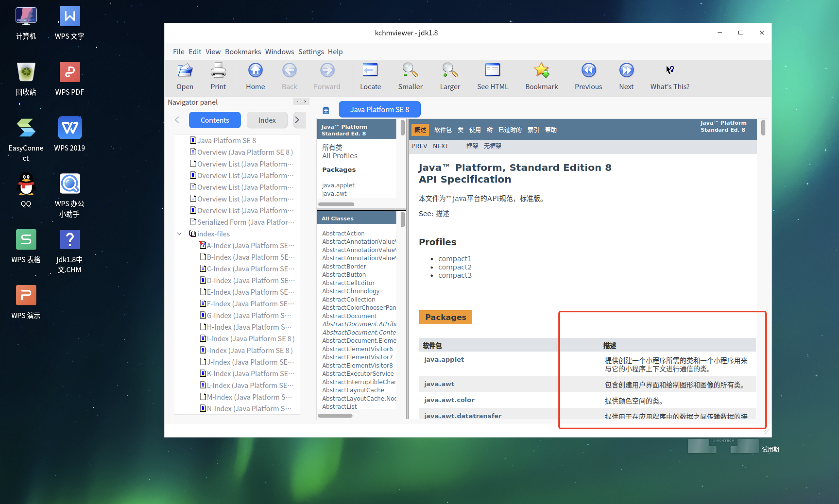Open the Bookmarks menu
The height and width of the screenshot is (504, 839).
243,52
